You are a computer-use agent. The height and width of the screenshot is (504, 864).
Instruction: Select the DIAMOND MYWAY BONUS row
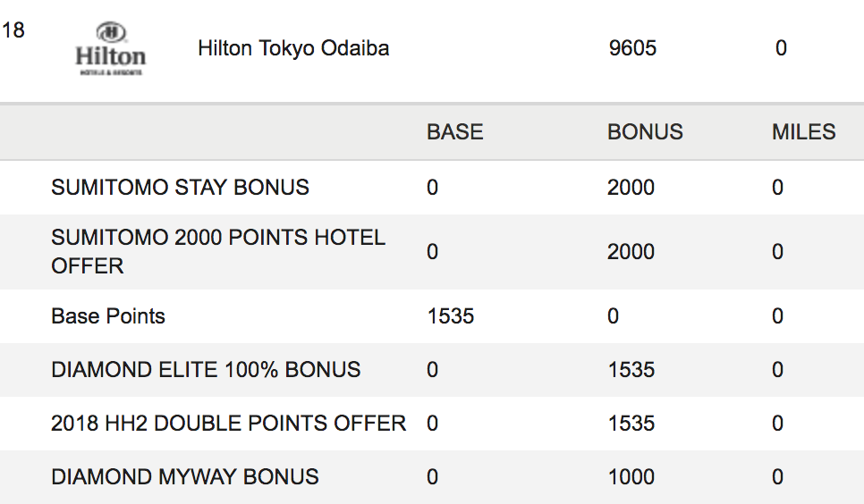[432, 477]
